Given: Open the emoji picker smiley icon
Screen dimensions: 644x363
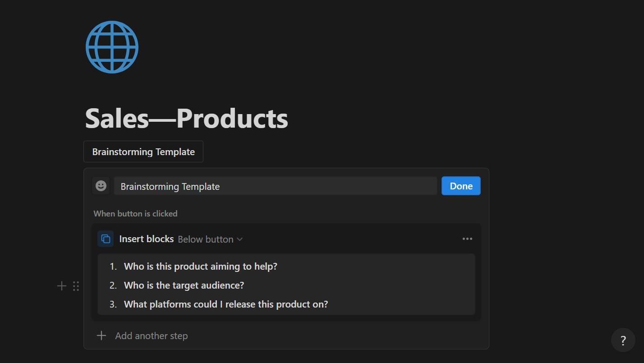Looking at the screenshot, I should (101, 186).
